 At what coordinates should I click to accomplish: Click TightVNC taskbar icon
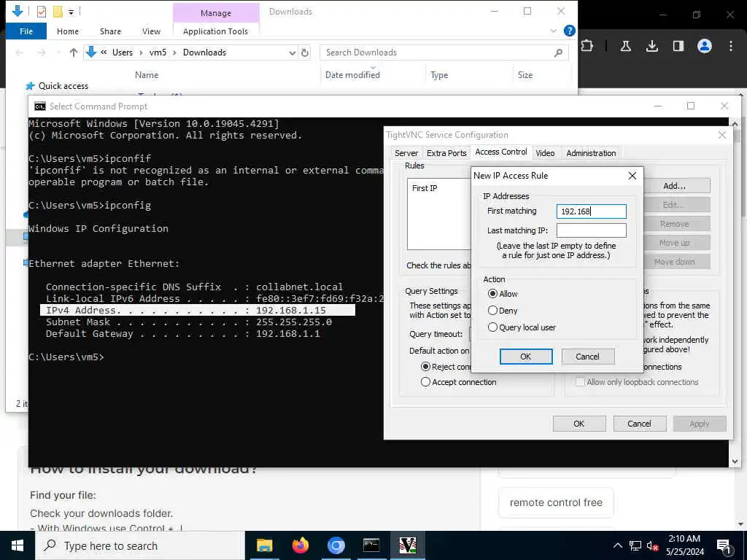point(408,545)
